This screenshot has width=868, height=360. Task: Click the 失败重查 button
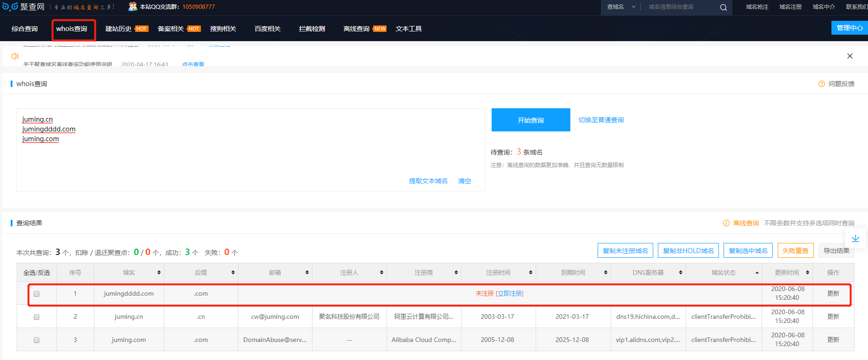tap(795, 251)
